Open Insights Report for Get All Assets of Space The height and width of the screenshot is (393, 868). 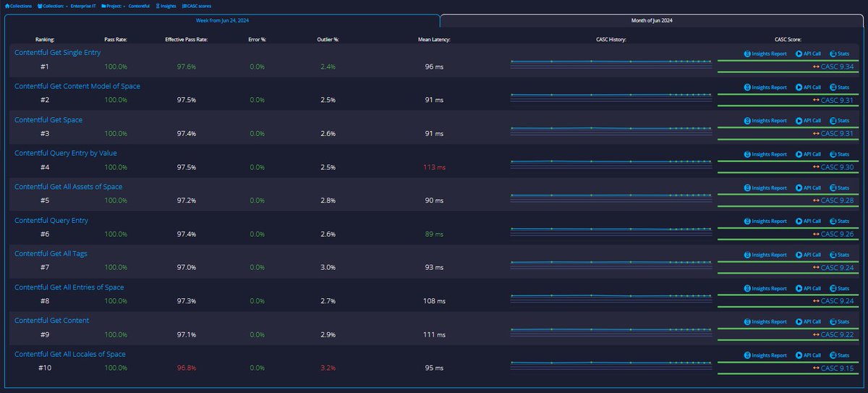765,187
